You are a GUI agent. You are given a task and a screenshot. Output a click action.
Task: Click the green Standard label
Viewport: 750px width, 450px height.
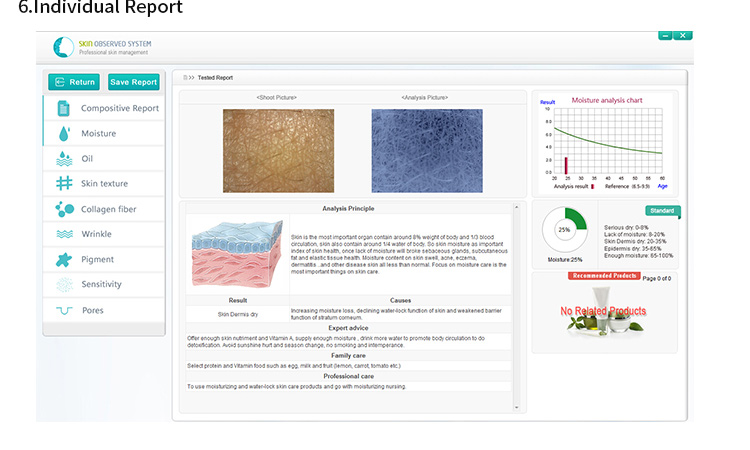click(x=662, y=211)
